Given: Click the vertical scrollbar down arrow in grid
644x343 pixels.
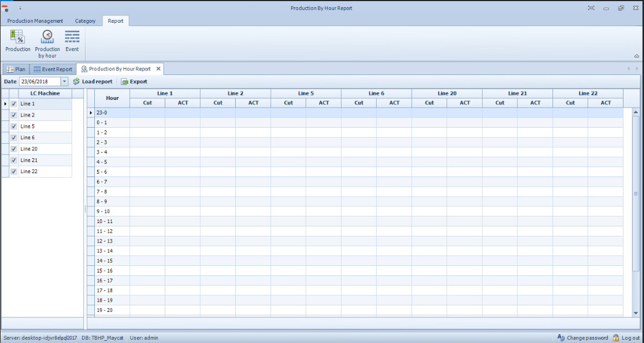Looking at the screenshot, I should coord(636,313).
